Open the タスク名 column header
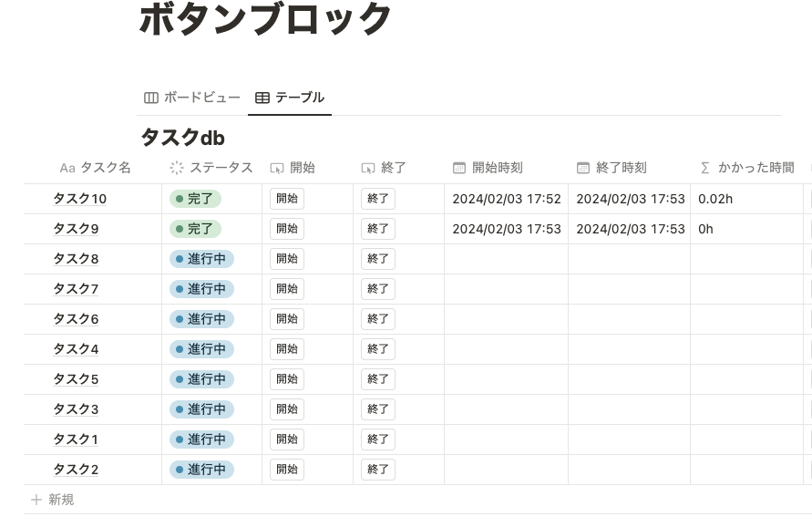 (x=95, y=168)
